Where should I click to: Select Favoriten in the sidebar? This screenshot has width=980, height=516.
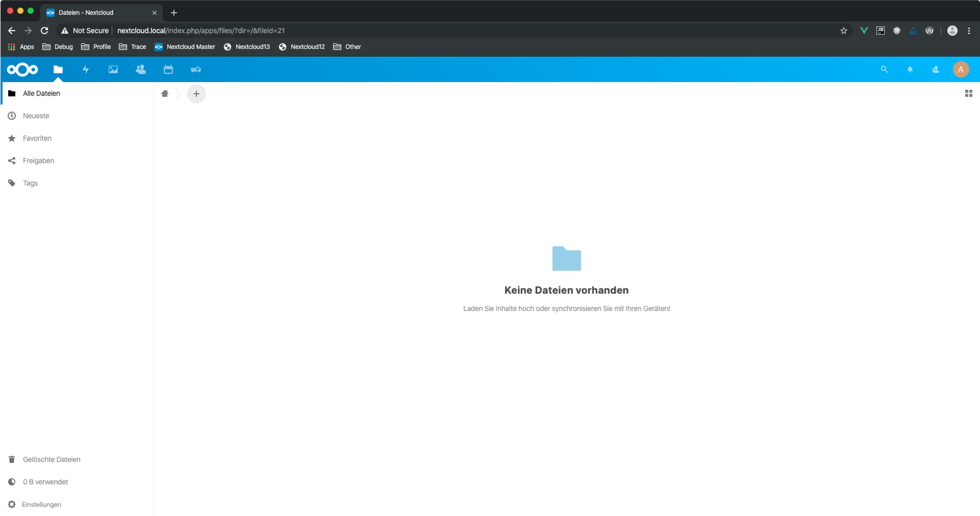coord(37,138)
